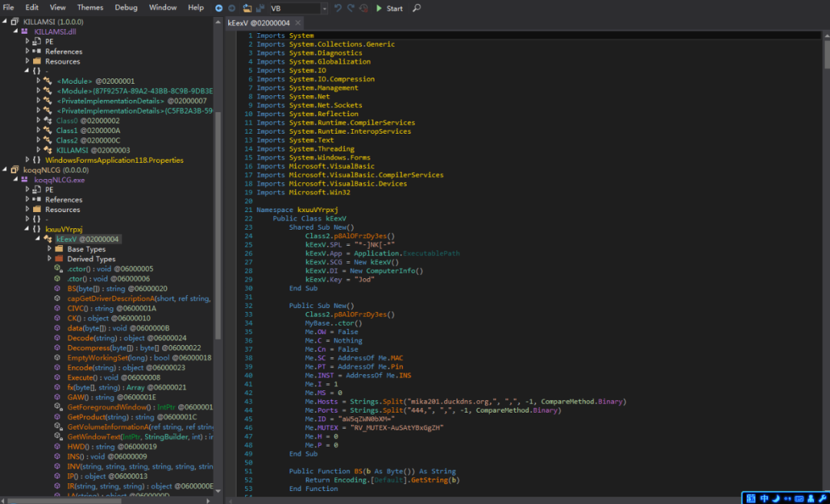This screenshot has height=504, width=830.
Task: Open the Debug menu
Action: [x=126, y=8]
